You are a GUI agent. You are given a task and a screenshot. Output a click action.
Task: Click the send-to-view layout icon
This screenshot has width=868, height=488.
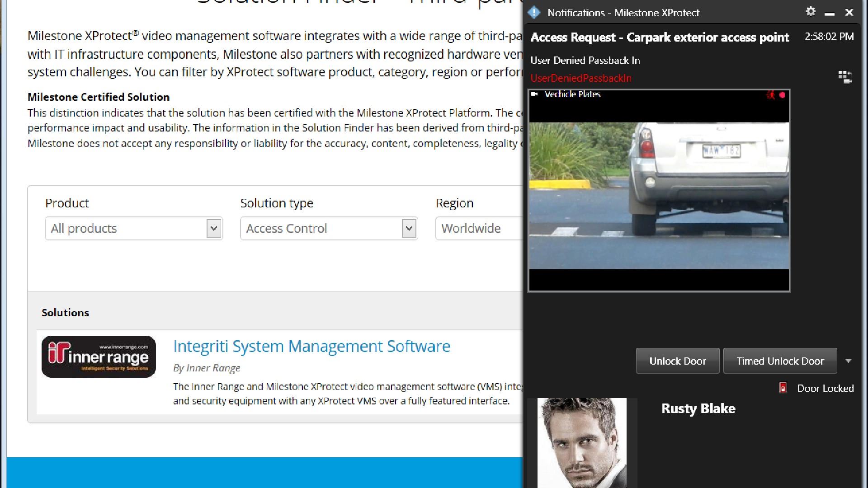click(845, 77)
